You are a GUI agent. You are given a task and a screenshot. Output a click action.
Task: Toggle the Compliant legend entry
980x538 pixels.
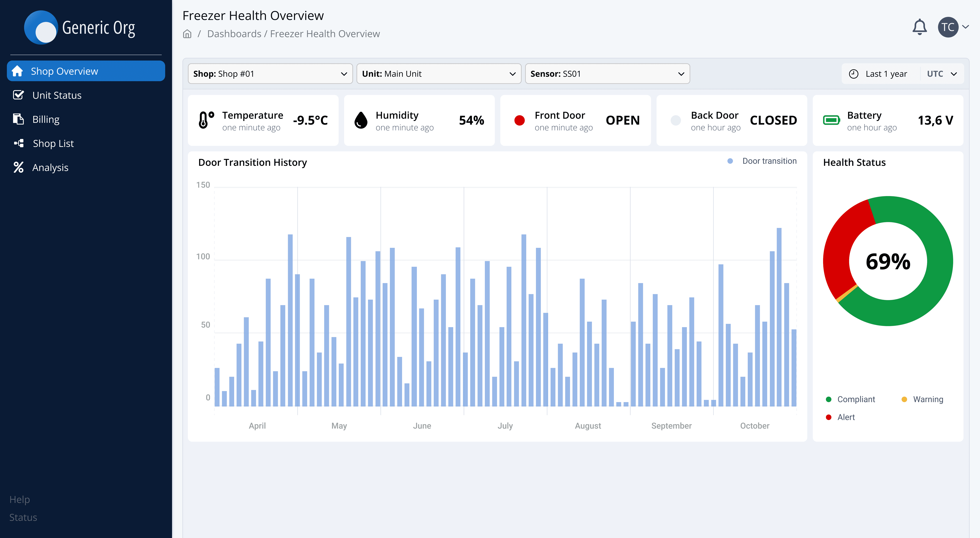click(850, 399)
